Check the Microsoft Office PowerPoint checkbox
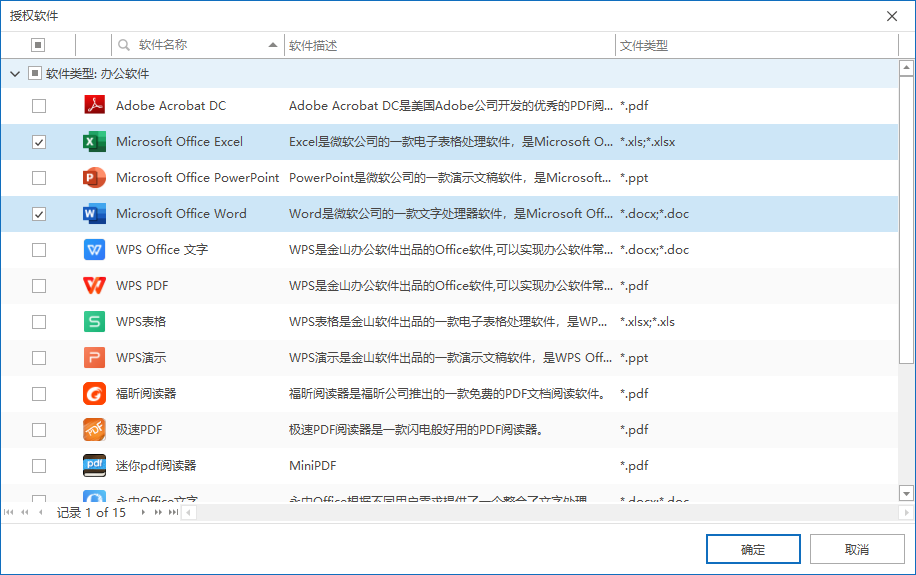Image resolution: width=916 pixels, height=575 pixels. click(x=39, y=178)
